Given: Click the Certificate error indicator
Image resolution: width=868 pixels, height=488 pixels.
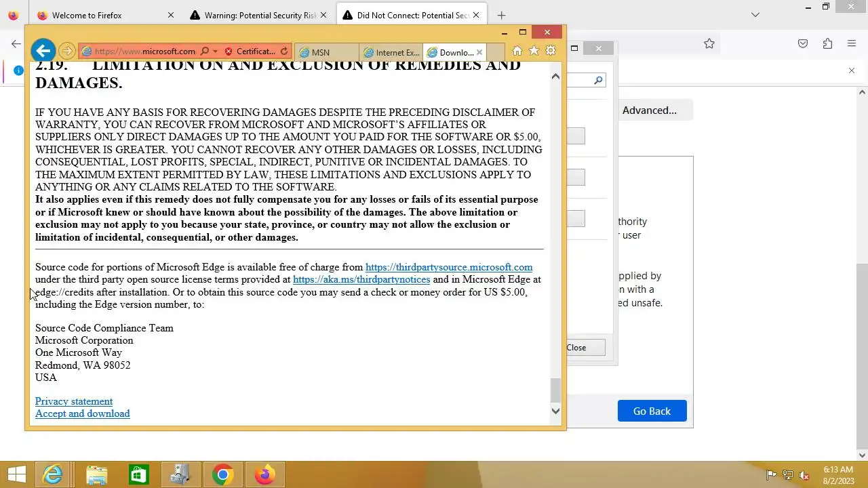Looking at the screenshot, I should point(250,52).
